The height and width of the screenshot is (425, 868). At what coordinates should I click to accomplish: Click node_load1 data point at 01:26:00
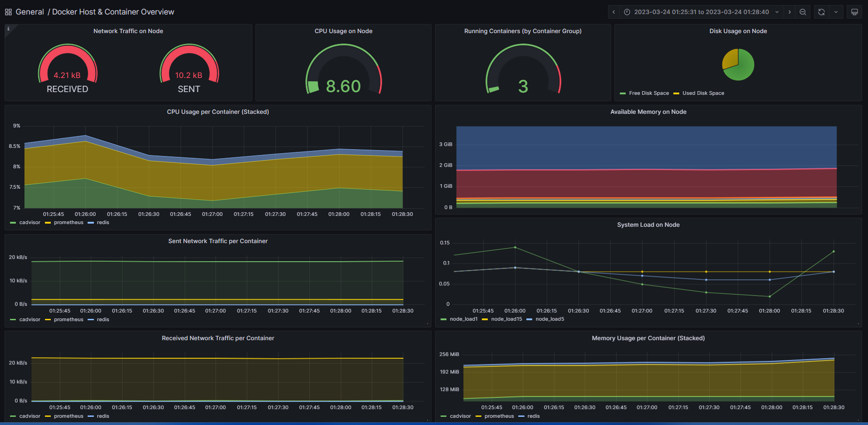(515, 247)
